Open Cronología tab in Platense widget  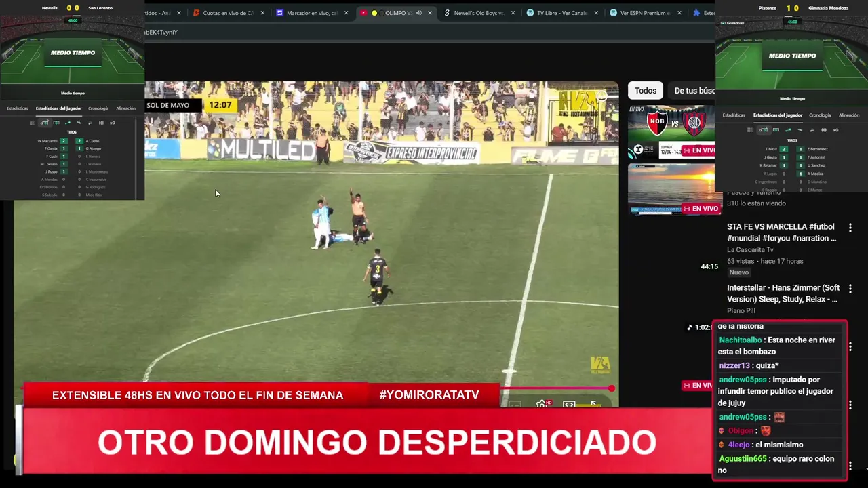(x=820, y=115)
